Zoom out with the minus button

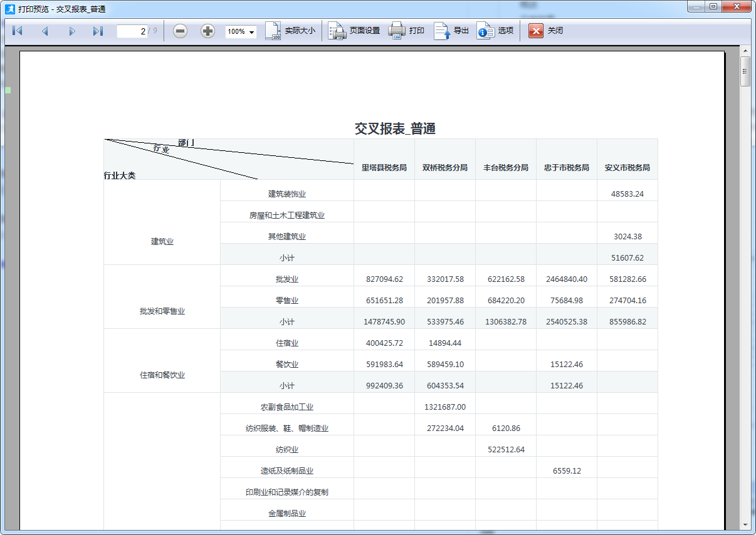tap(180, 31)
